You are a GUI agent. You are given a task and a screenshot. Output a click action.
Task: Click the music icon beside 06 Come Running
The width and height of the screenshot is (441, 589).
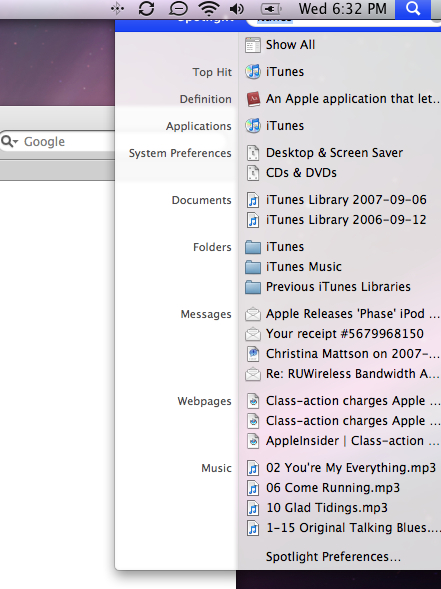[253, 488]
